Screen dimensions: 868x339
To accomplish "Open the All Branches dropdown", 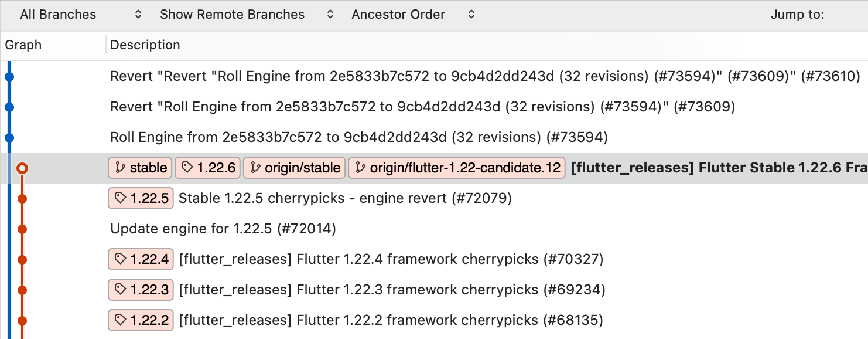I will click(80, 15).
